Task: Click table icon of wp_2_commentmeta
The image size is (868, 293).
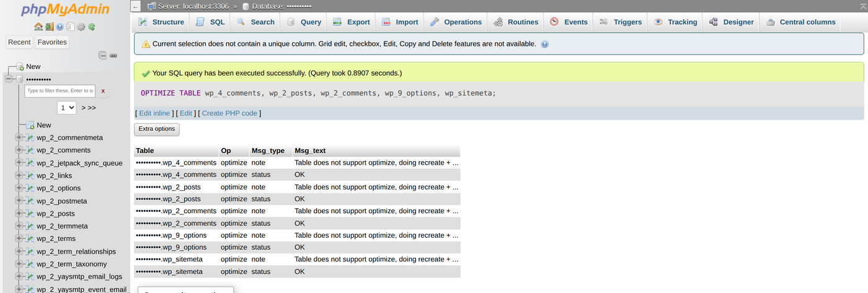Action: (30, 138)
